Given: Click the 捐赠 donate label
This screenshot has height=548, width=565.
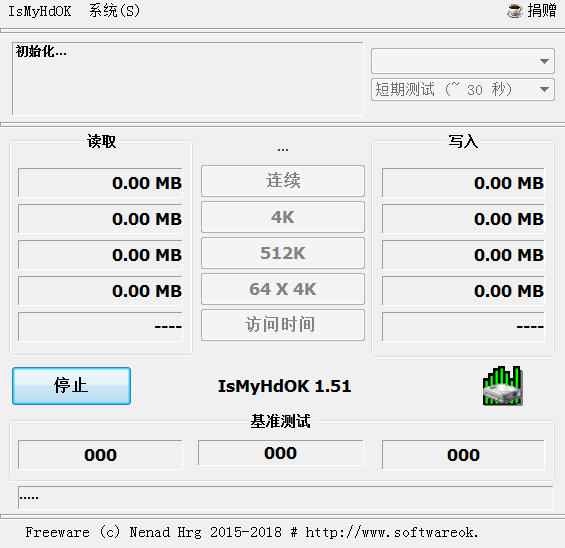Looking at the screenshot, I should coord(542,10).
